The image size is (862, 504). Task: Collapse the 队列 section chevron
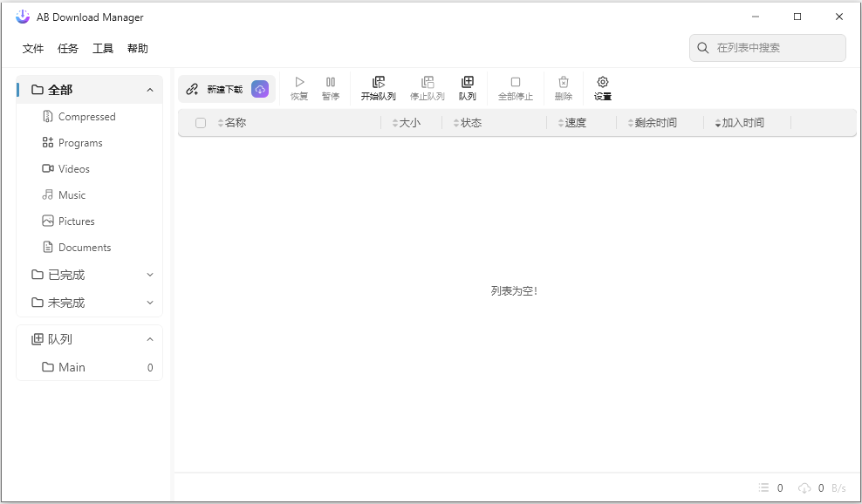[x=150, y=339]
